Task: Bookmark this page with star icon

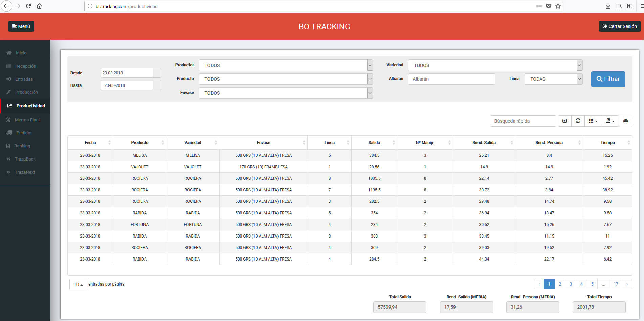Action: coord(558,6)
